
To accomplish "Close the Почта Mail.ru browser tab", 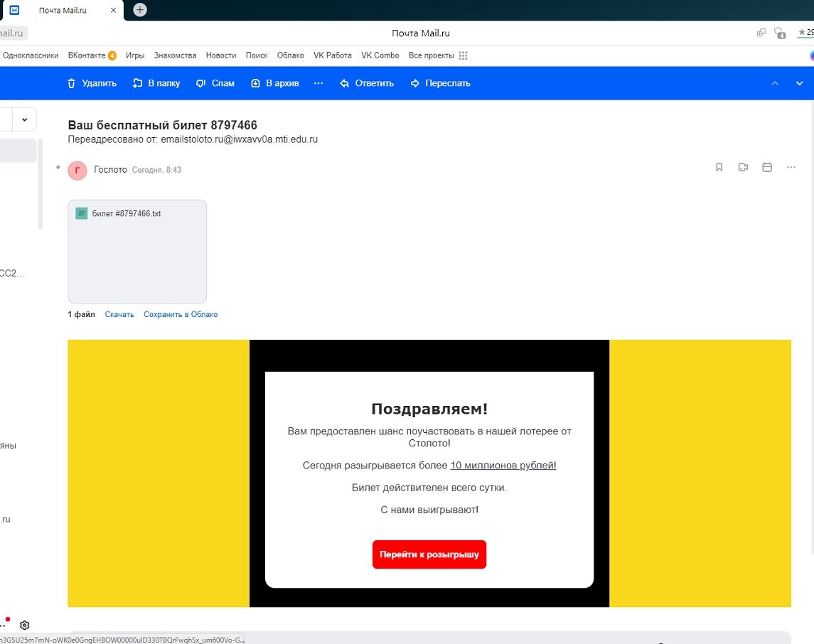I will click(x=113, y=11).
